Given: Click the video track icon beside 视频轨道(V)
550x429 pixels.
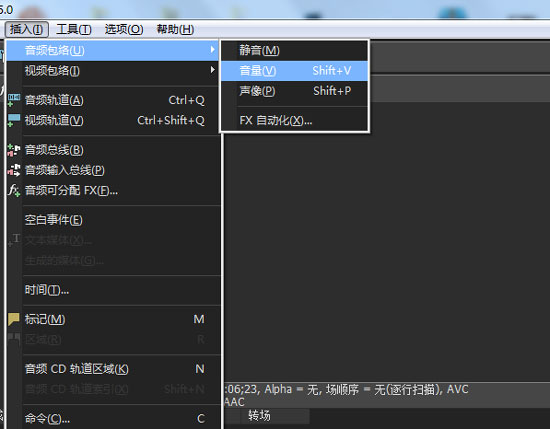Looking at the screenshot, I should pos(14,120).
